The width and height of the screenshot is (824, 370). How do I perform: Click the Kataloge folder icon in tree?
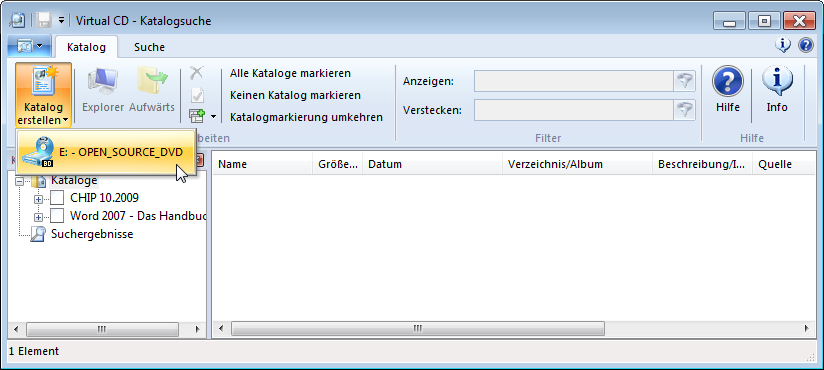point(38,181)
